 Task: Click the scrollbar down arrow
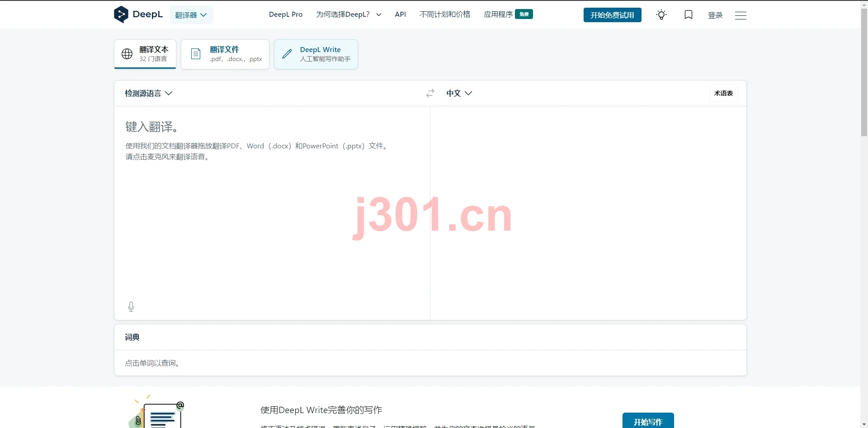click(x=864, y=424)
